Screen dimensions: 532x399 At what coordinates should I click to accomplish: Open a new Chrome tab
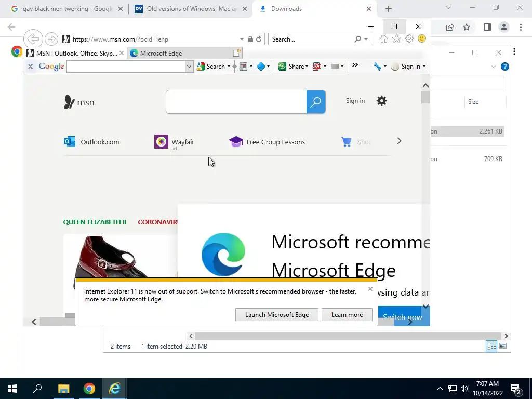point(389,9)
